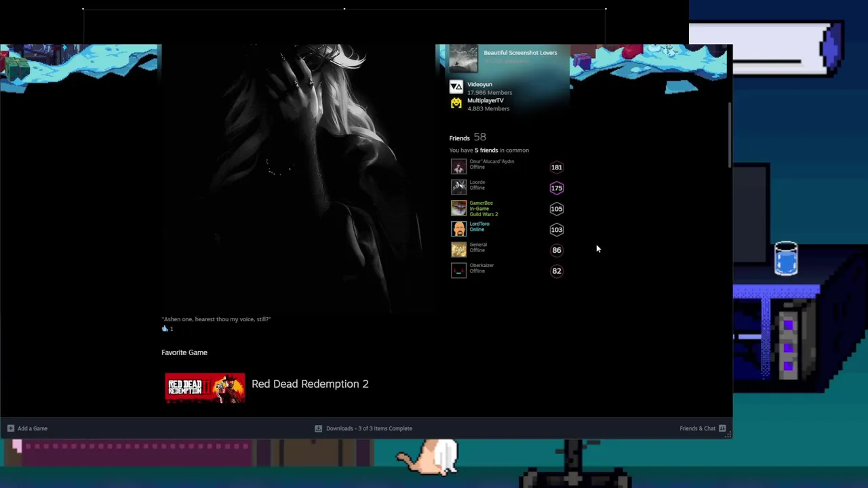868x488 pixels.
Task: Click the level 105 badge
Action: tap(556, 209)
